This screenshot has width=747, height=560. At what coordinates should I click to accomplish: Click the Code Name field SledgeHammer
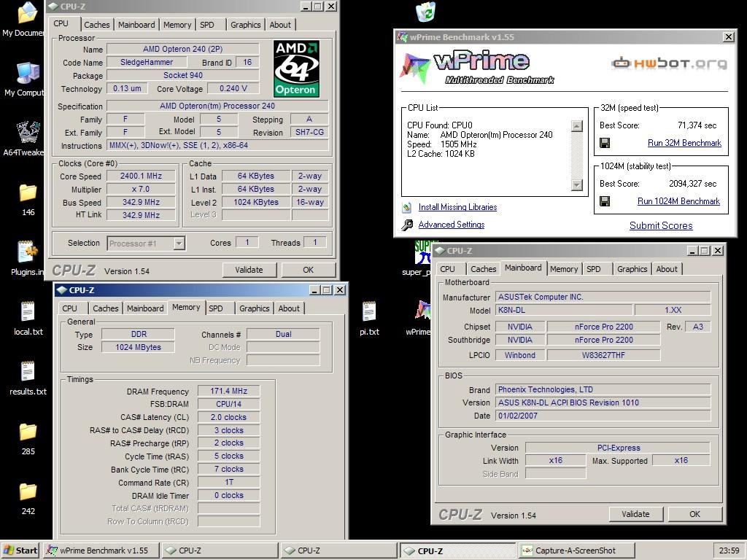click(146, 63)
